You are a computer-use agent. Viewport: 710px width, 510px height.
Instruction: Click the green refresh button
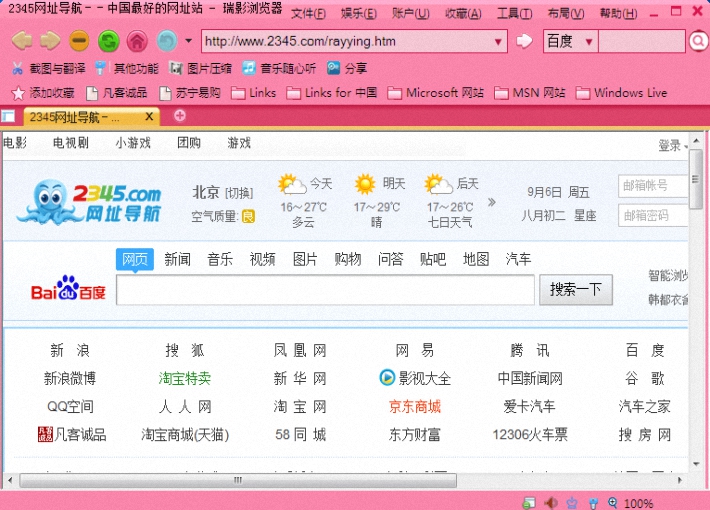click(x=109, y=41)
